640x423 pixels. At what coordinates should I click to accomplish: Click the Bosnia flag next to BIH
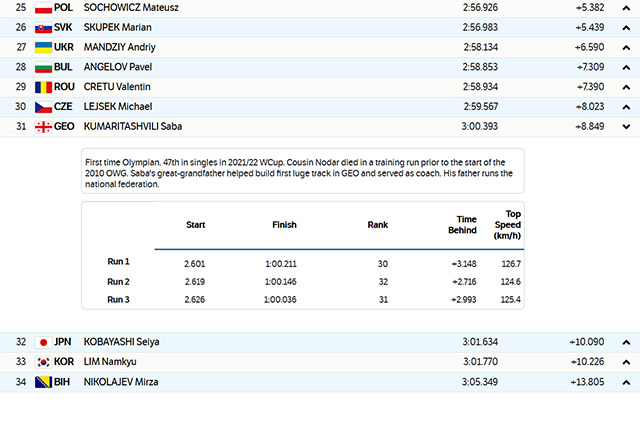pos(43,382)
